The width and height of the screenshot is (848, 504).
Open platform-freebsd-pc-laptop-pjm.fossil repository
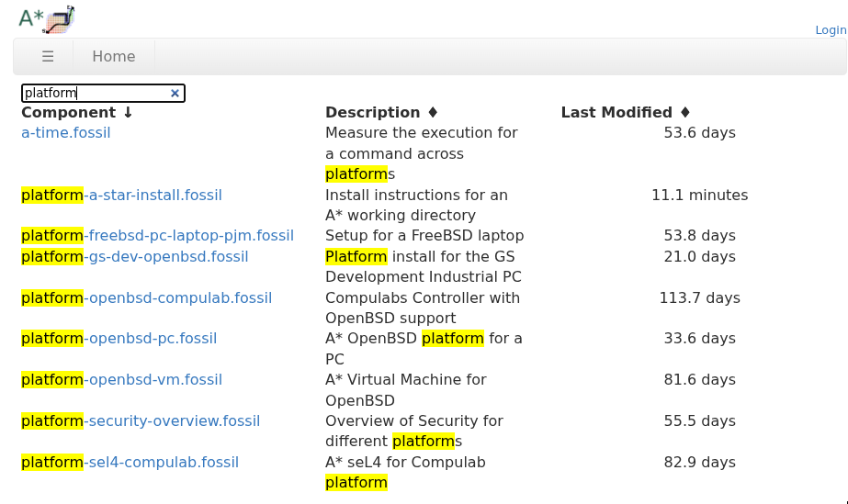[x=157, y=236]
